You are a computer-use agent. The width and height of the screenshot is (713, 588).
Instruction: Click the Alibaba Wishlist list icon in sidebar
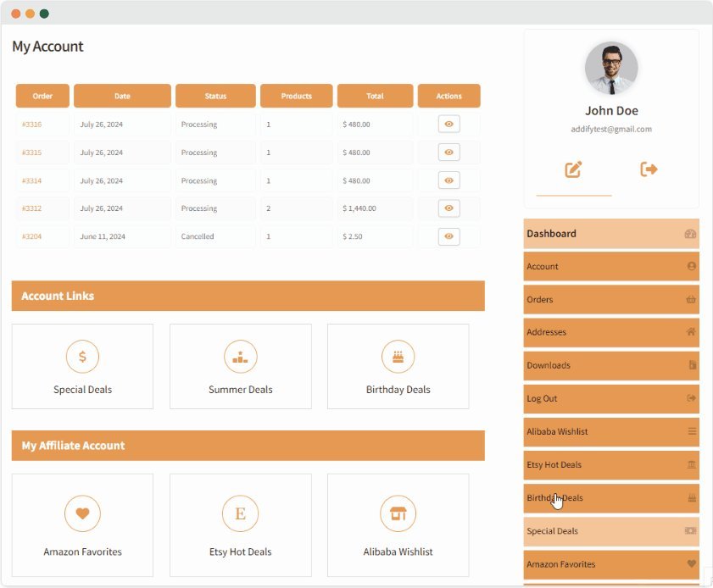[x=692, y=431]
